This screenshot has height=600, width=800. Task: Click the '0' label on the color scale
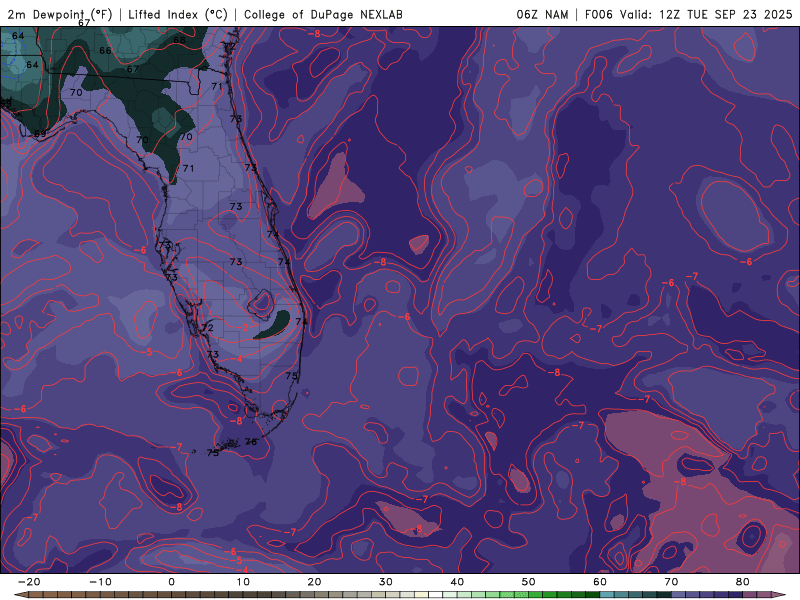coord(171,582)
